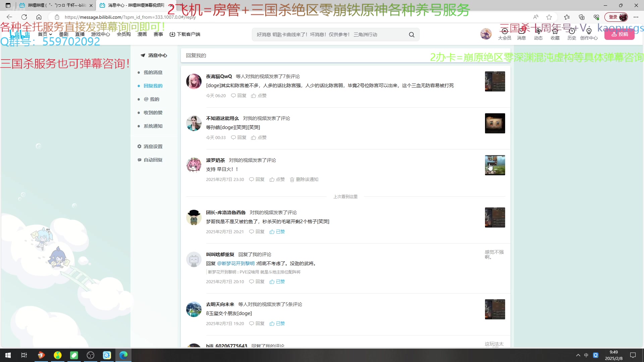Reply to 不知道这能用么's comment
Image resolution: width=644 pixels, height=362 pixels.
coord(238,138)
